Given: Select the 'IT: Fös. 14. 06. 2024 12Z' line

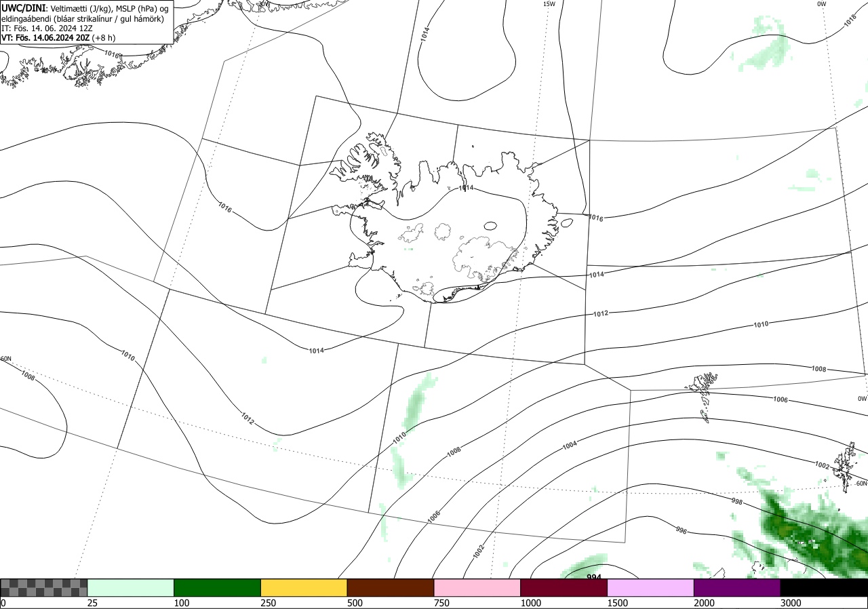Looking at the screenshot, I should tap(47, 28).
